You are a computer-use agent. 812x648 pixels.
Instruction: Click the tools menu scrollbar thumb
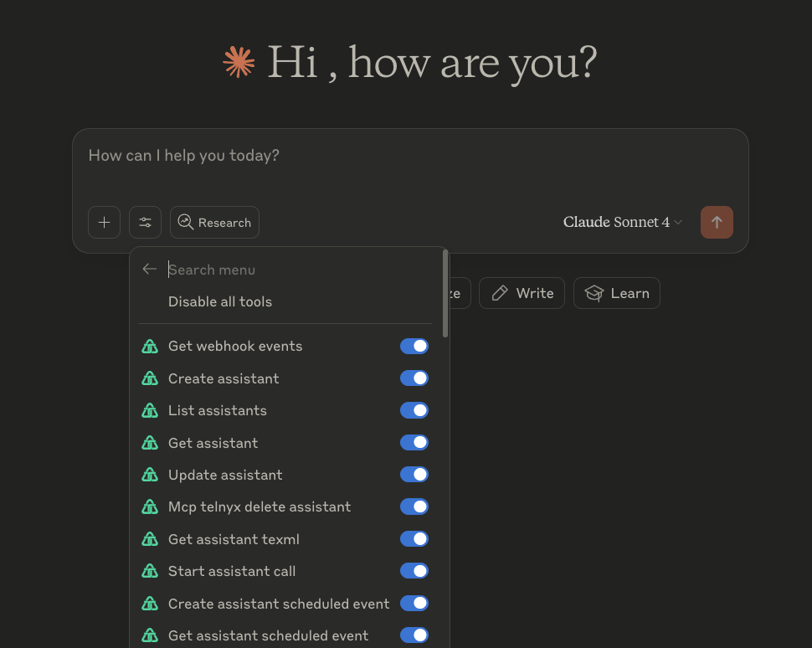(x=445, y=293)
